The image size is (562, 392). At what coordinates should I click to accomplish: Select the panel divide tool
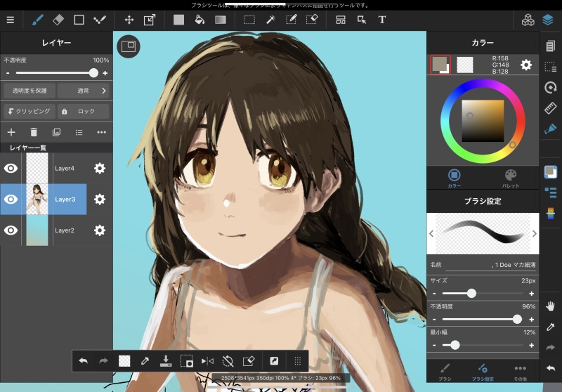341,20
